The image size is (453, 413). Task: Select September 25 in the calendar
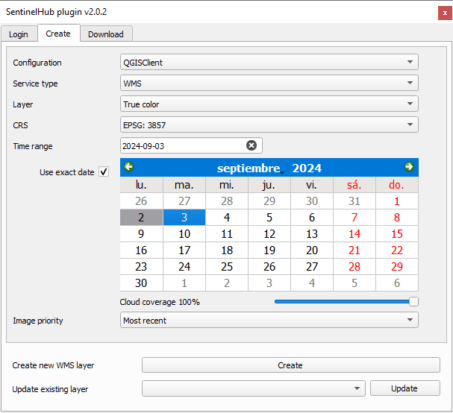(227, 266)
